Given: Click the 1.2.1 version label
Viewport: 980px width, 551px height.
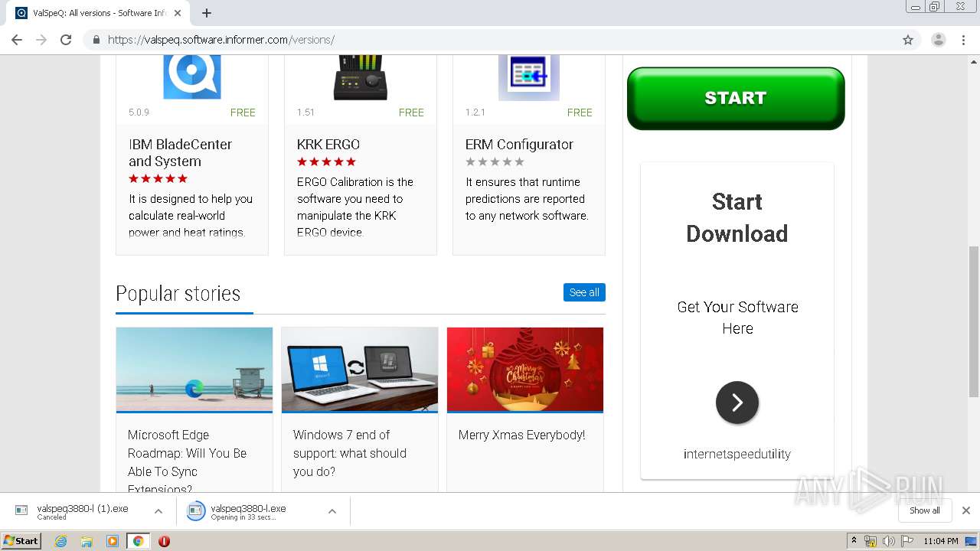Looking at the screenshot, I should [475, 112].
